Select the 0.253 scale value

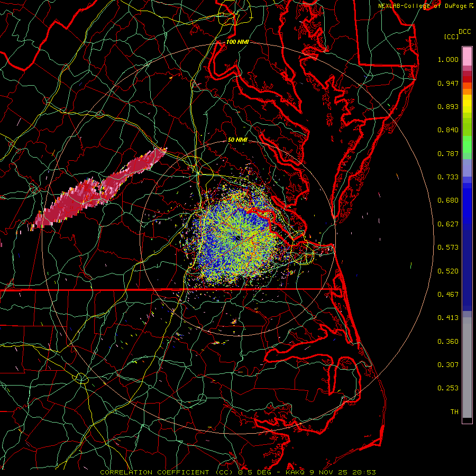tap(448, 388)
